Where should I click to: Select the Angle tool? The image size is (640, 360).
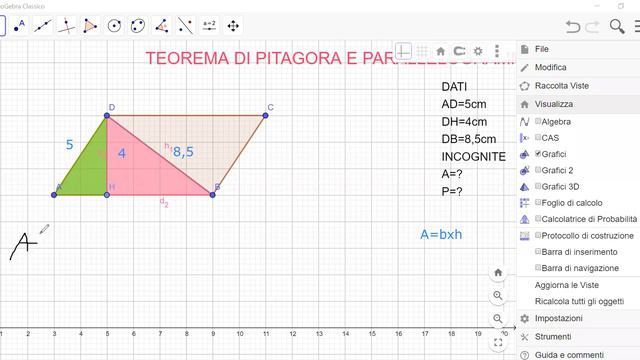coord(162,26)
